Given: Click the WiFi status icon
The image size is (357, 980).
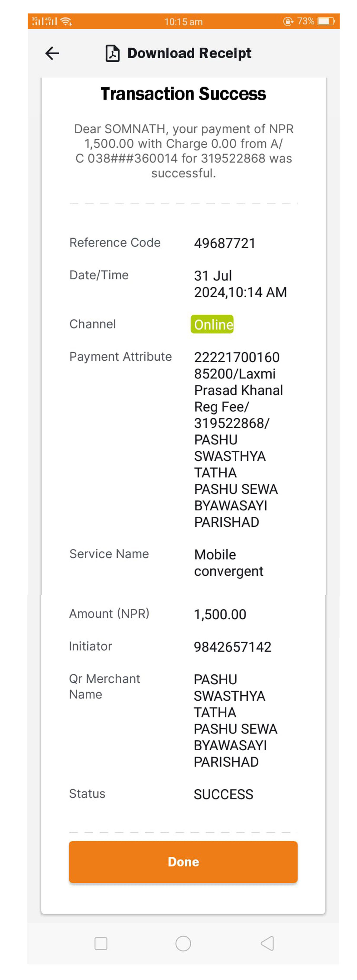Looking at the screenshot, I should tap(66, 21).
